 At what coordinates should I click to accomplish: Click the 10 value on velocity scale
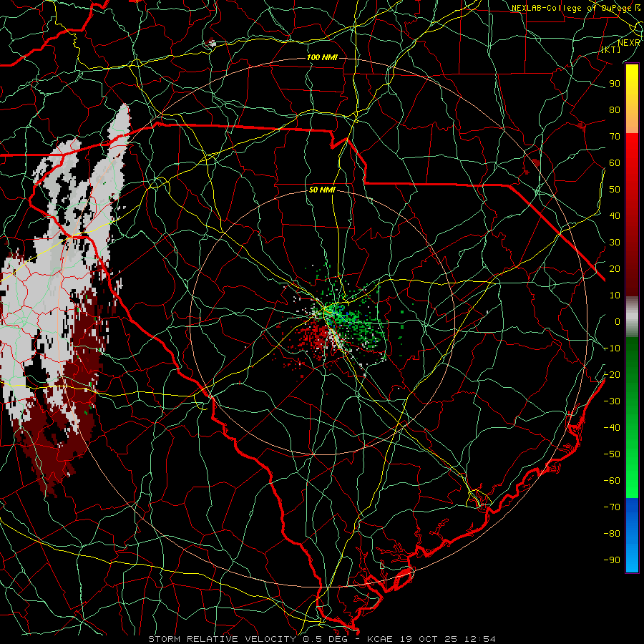click(615, 296)
